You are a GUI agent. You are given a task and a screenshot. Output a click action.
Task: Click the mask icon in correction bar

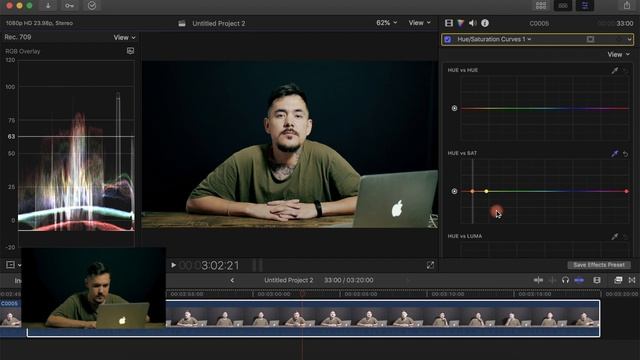click(590, 39)
